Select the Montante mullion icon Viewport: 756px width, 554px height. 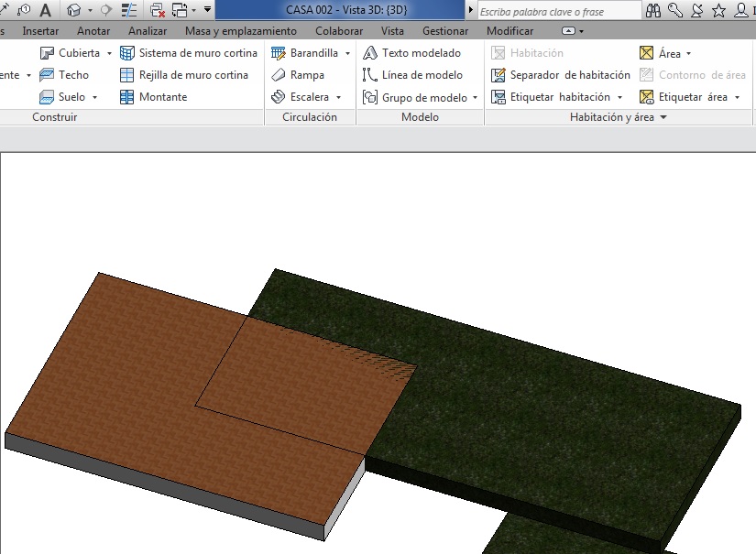(128, 97)
